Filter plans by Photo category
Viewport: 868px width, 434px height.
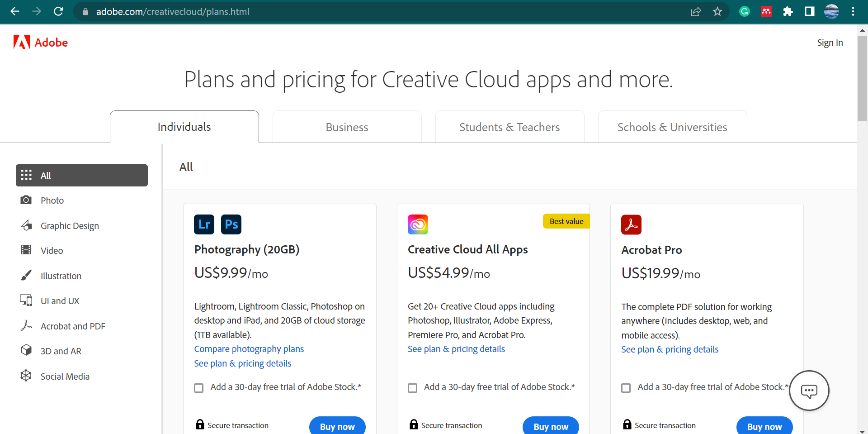click(82, 200)
